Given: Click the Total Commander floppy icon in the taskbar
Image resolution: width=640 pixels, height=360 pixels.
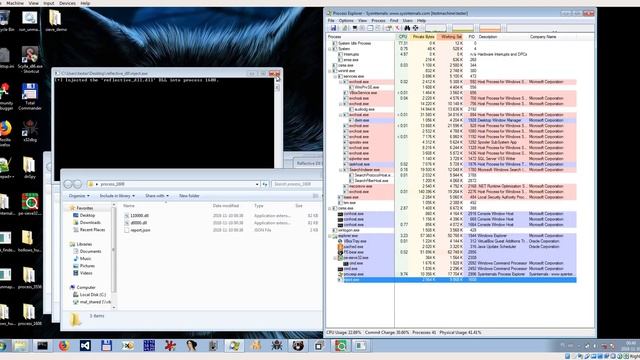Looking at the screenshot, I should click(x=106, y=346).
